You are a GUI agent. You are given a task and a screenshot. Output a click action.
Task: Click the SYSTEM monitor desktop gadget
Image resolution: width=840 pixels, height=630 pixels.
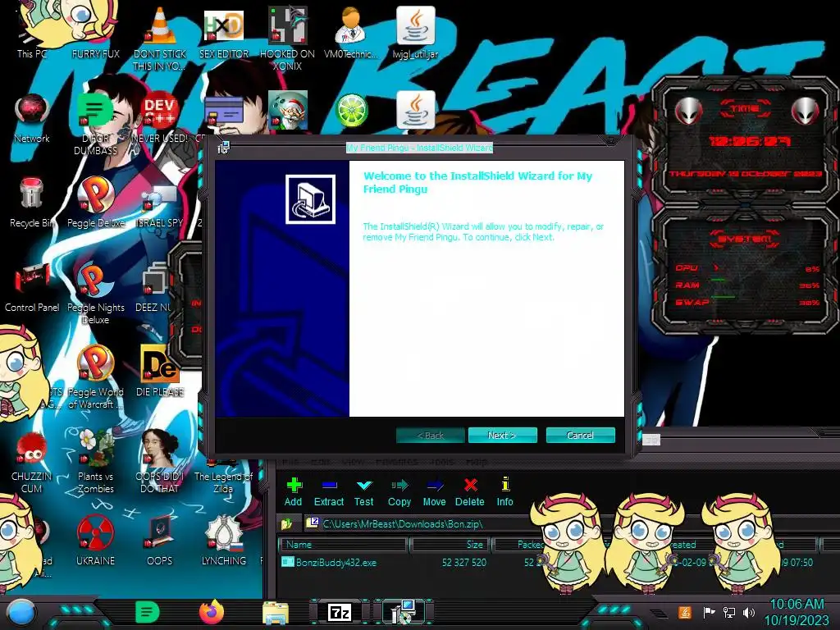[x=745, y=271]
